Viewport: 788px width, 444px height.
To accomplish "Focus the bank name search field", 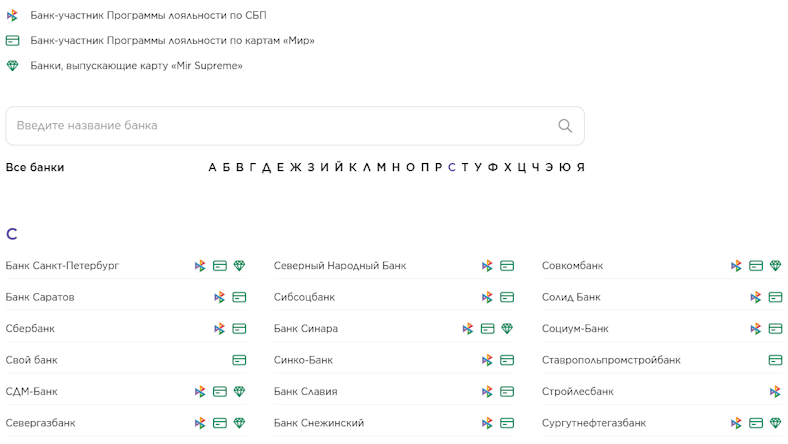I will point(294,126).
